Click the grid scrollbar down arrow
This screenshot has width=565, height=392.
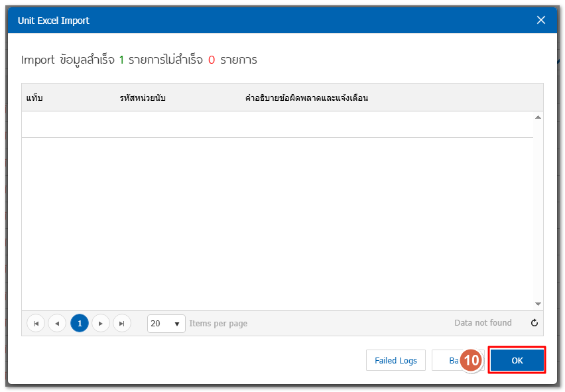pyautogui.click(x=538, y=304)
